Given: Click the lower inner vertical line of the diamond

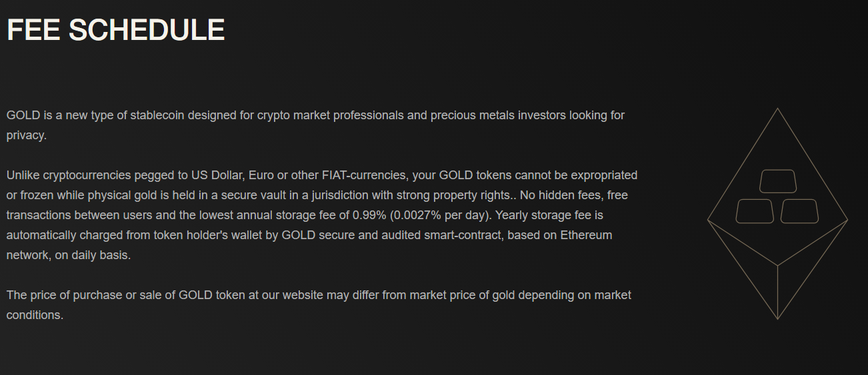Looking at the screenshot, I should (x=777, y=292).
